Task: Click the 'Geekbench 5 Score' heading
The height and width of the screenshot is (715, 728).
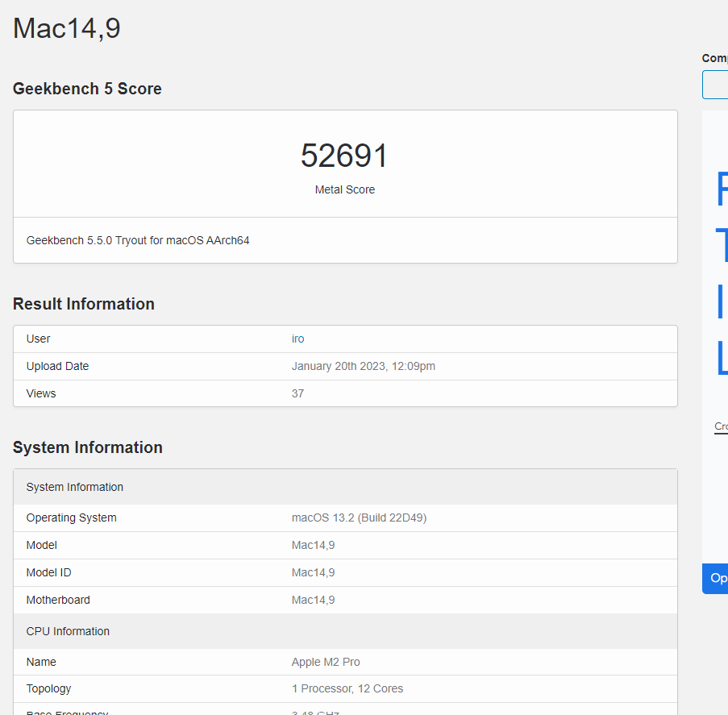Action: (87, 89)
